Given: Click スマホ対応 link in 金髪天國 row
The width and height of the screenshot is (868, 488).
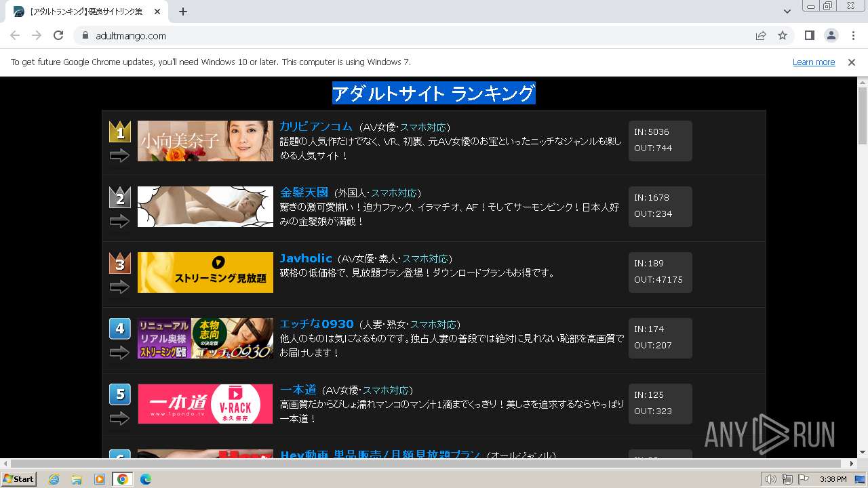Looking at the screenshot, I should tap(394, 193).
